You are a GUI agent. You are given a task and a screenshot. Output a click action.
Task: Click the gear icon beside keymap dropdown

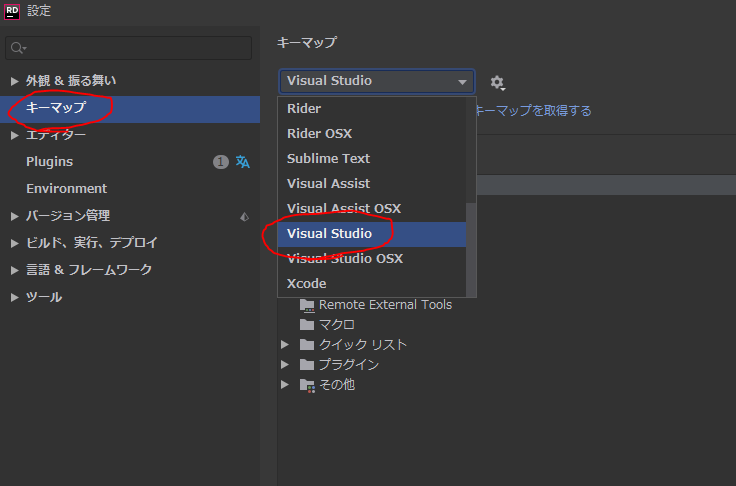pos(497,82)
